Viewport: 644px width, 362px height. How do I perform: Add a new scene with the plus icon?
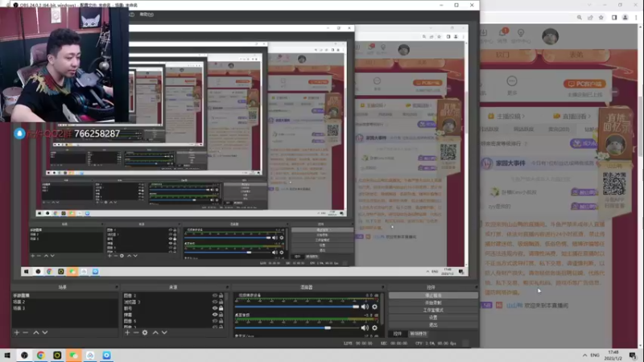17,332
